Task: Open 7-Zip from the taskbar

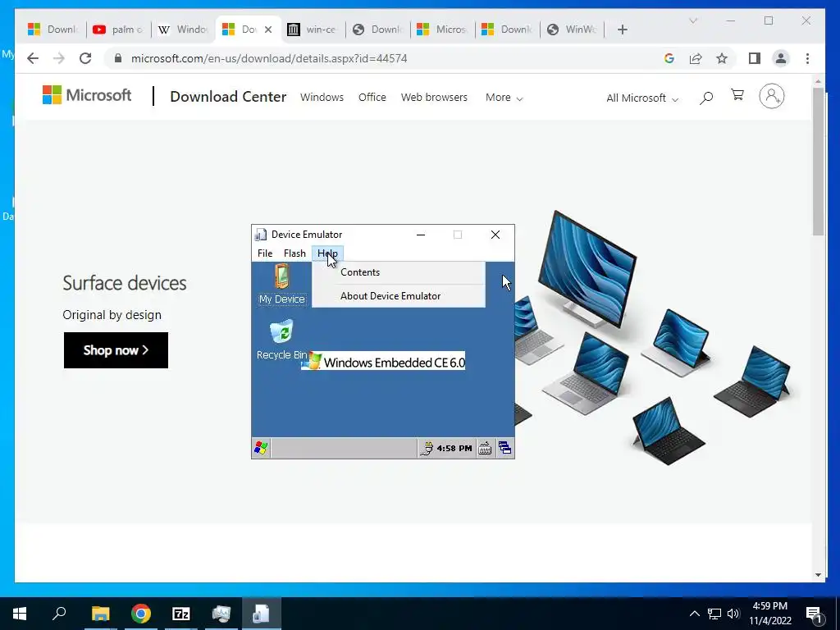Action: [181, 614]
